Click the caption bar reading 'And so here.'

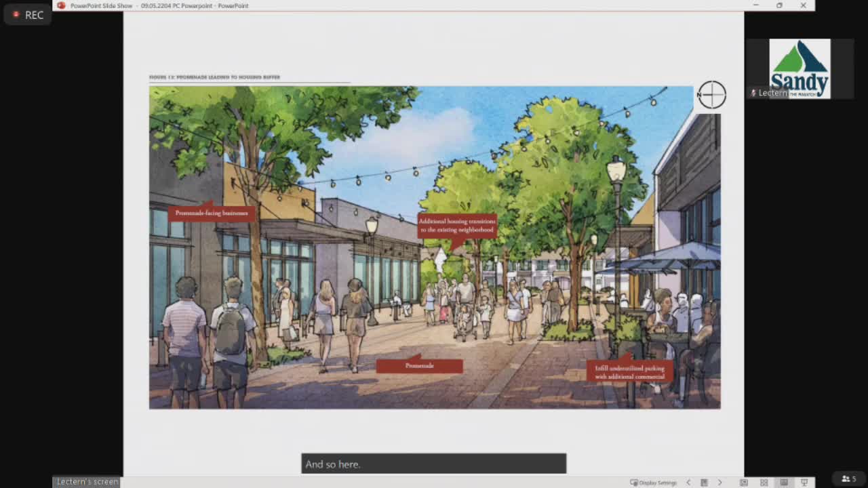coord(434,464)
